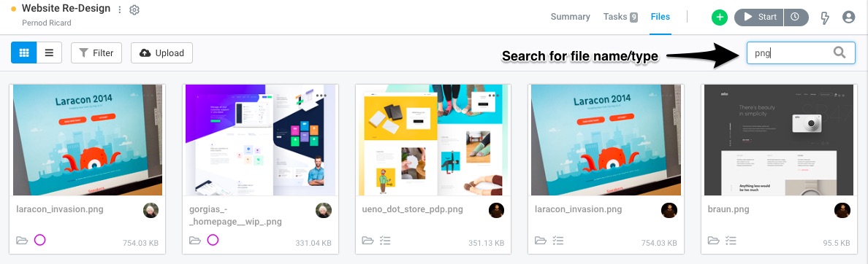Open the Tasks tab
Screen dimensions: 868x264
click(620, 17)
